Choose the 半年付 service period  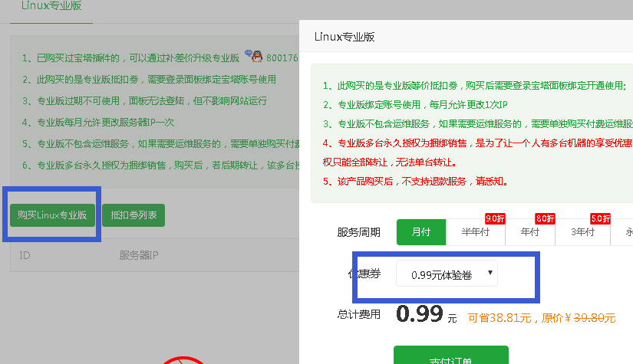coord(475,232)
